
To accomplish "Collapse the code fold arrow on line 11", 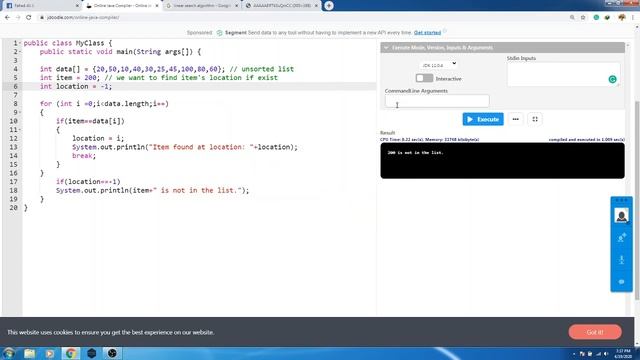I will [x=20, y=130].
